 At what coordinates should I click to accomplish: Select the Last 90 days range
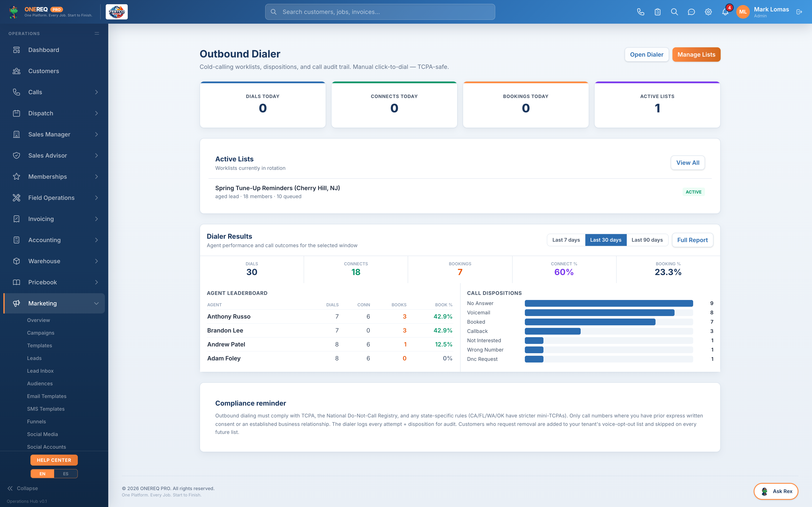(647, 240)
